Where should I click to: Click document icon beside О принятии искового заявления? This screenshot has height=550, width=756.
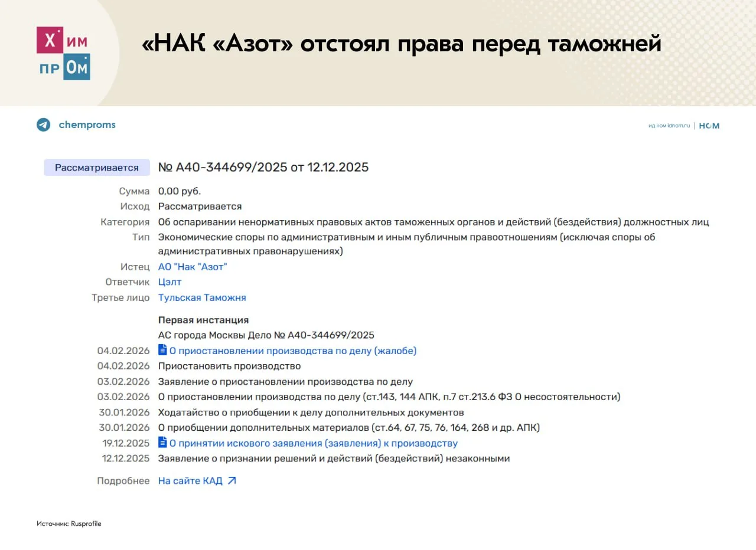tap(162, 443)
